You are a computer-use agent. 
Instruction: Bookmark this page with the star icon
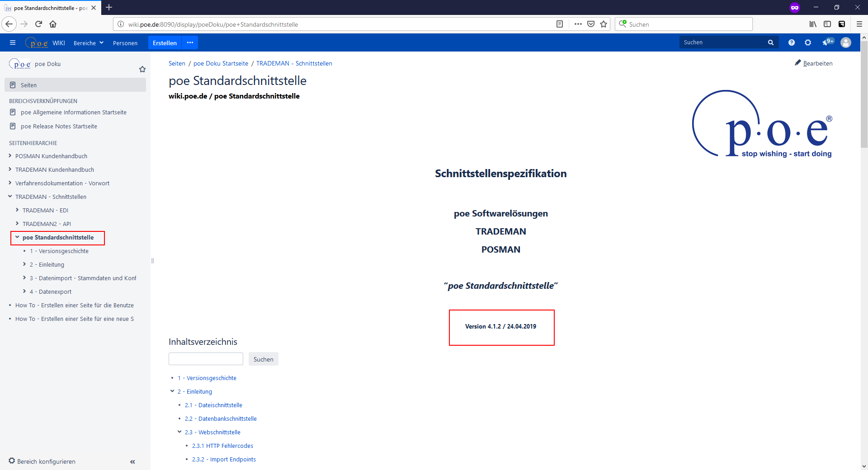pos(603,24)
